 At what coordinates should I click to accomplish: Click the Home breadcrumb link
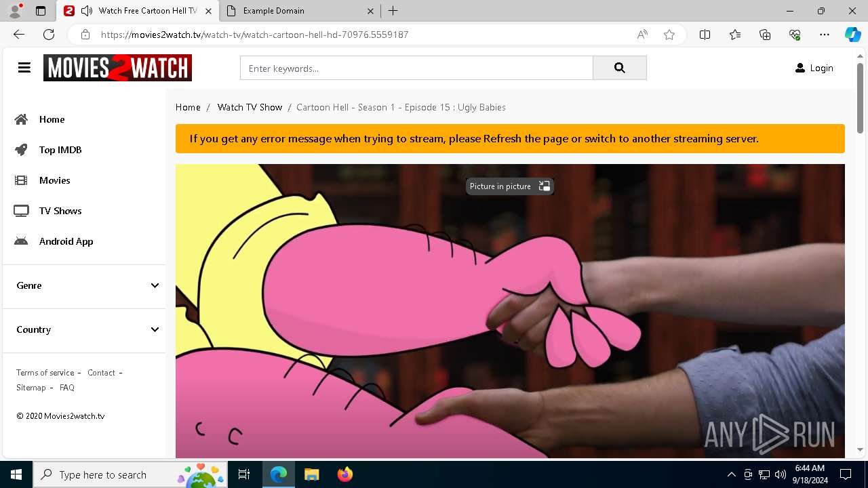[188, 107]
